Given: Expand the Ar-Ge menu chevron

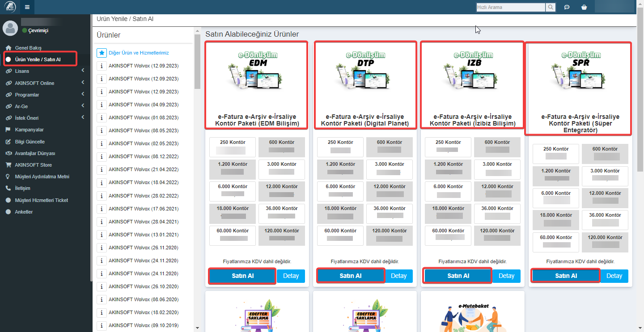Looking at the screenshot, I should point(83,106).
